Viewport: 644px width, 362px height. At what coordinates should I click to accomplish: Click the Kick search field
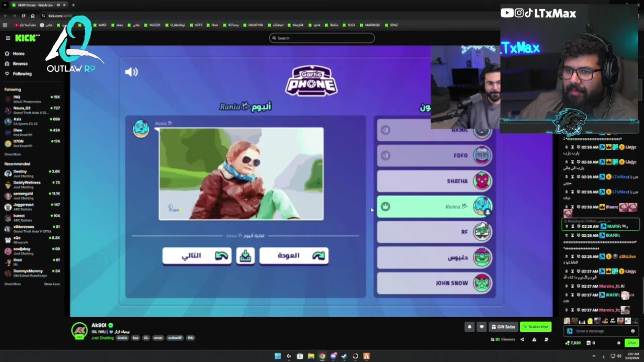pos(322,38)
